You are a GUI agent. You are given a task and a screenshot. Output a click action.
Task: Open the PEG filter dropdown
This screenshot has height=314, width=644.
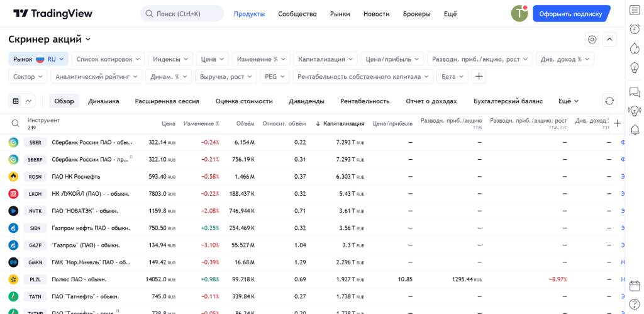[274, 76]
